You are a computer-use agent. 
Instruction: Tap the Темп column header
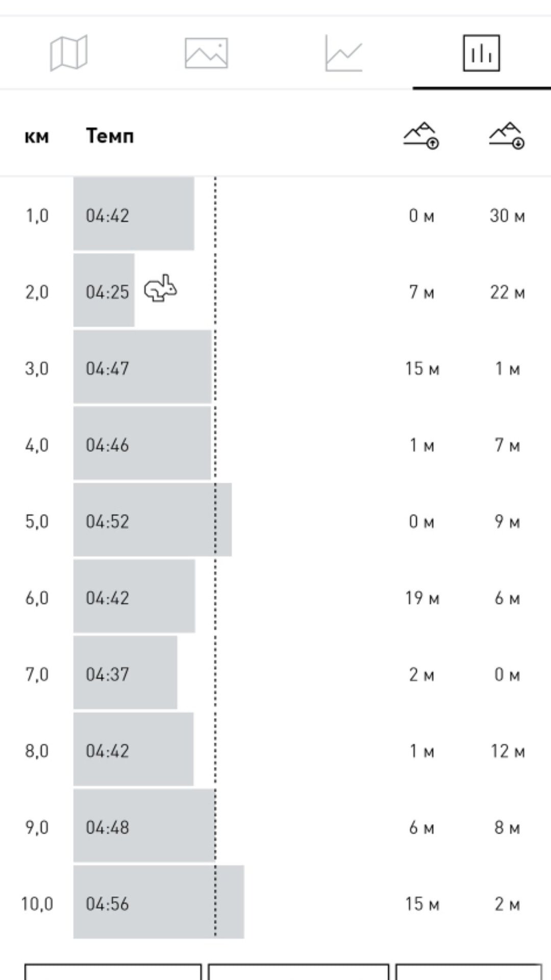point(110,136)
